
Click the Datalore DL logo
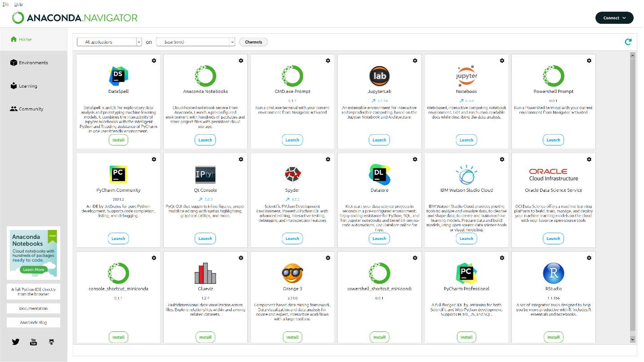click(379, 175)
